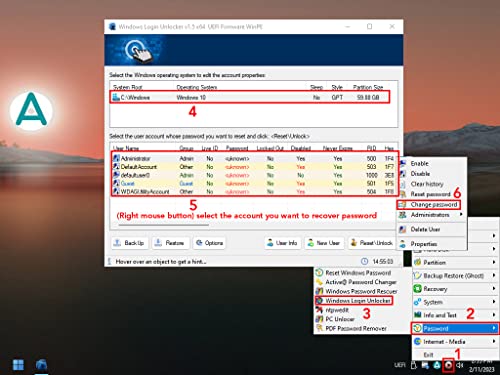This screenshot has height=375, width=500.
Task: Click the Reset Windows Password icon
Action: tap(319, 272)
